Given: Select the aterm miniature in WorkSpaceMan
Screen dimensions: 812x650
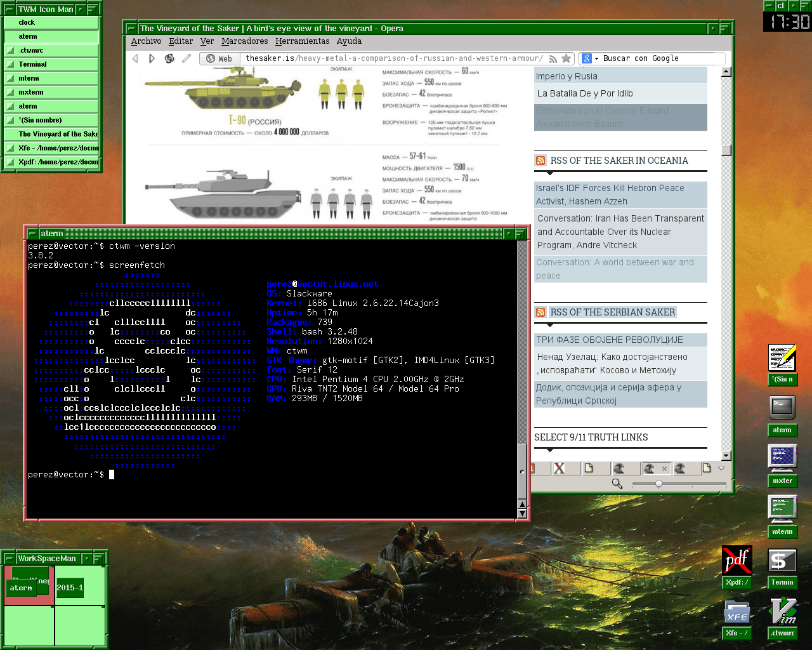Looking at the screenshot, I should click(21, 588).
